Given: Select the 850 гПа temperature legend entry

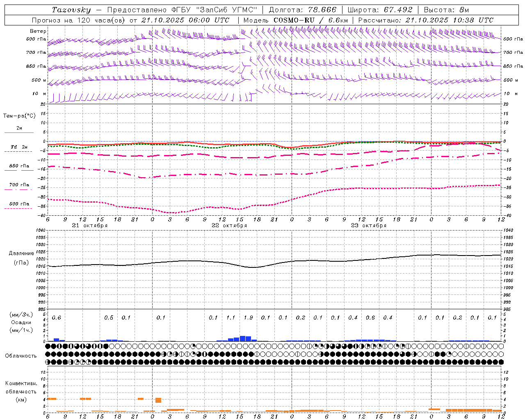Looking at the screenshot, I should [x=19, y=166].
